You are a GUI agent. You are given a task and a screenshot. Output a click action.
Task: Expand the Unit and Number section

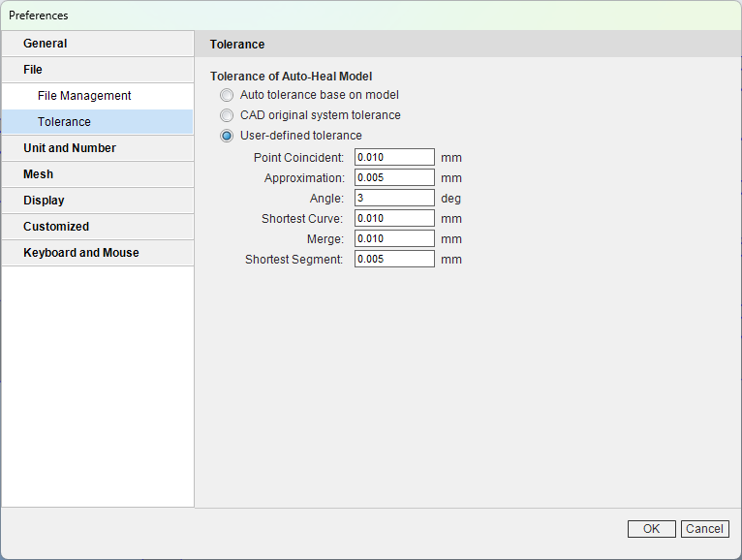[x=98, y=148]
